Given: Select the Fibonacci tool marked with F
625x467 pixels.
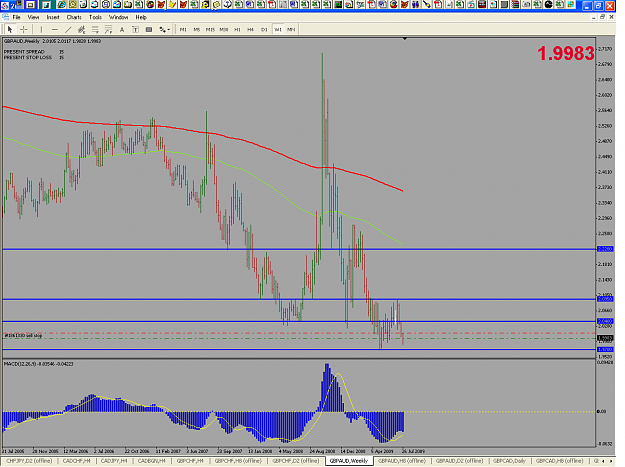Looking at the screenshot, I should 108,29.
